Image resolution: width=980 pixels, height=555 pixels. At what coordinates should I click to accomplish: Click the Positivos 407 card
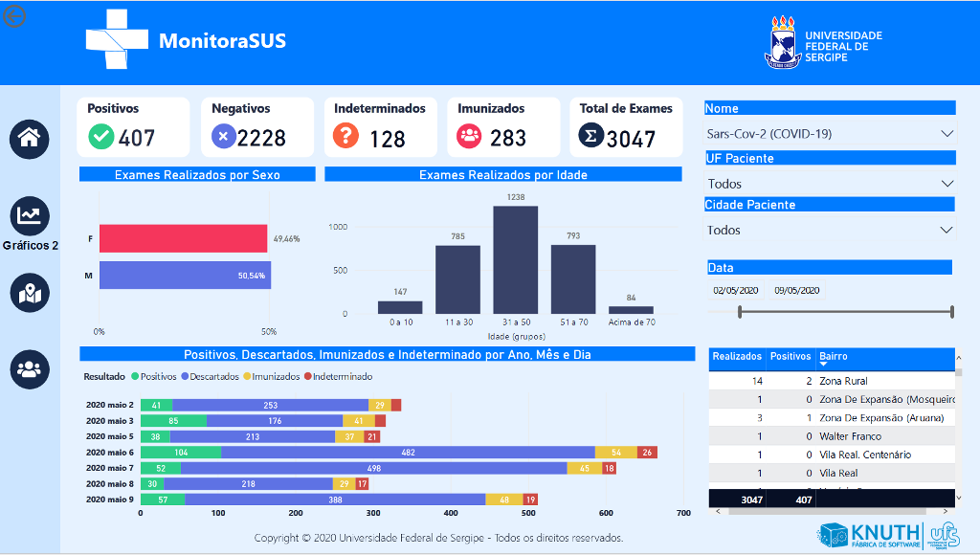pos(133,127)
